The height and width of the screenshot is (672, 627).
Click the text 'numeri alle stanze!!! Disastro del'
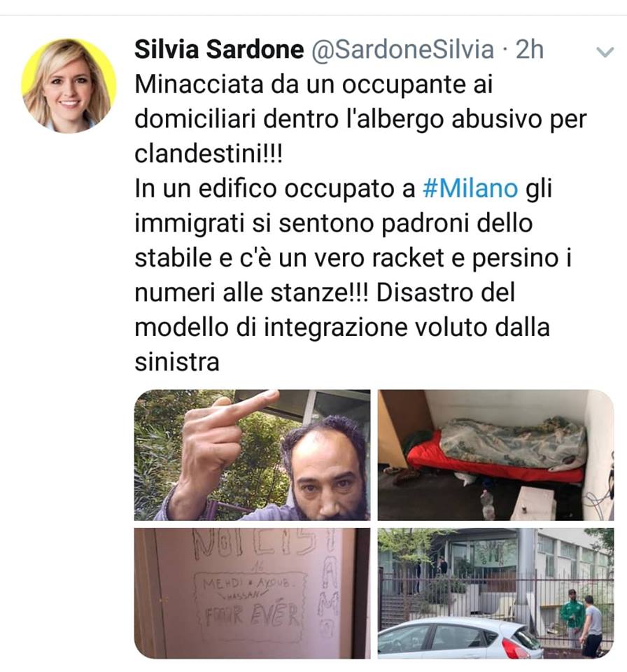click(325, 293)
